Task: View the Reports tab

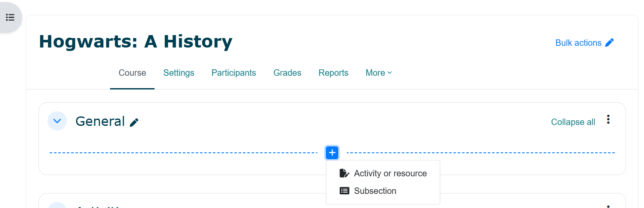Action: (334, 73)
